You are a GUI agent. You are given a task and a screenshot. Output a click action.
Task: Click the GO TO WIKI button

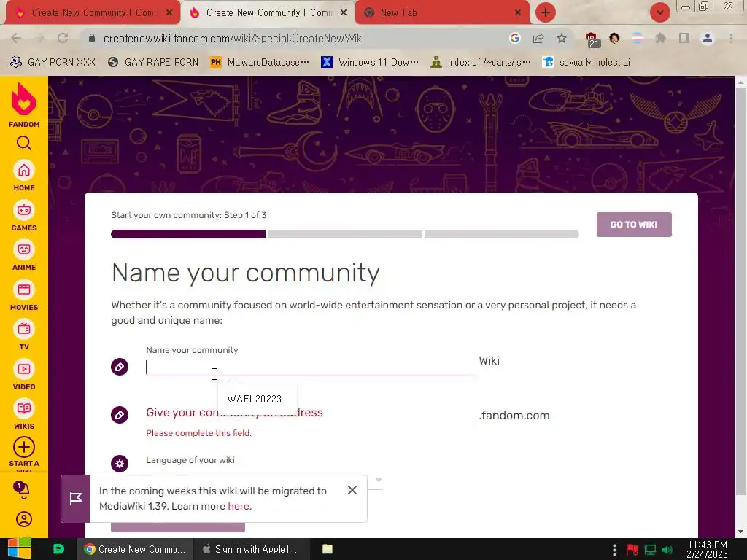(634, 225)
